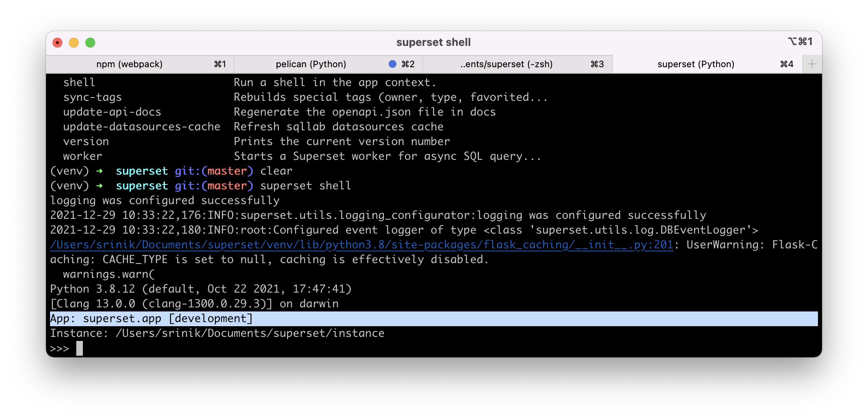This screenshot has width=868, height=418.
Task: Click the 'worker' command name
Action: 82,156
